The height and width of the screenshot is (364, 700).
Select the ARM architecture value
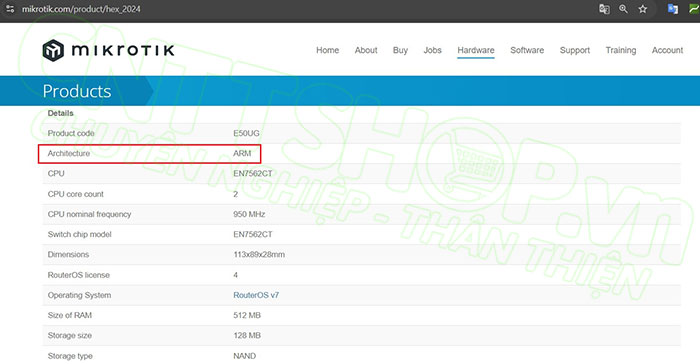click(x=242, y=153)
